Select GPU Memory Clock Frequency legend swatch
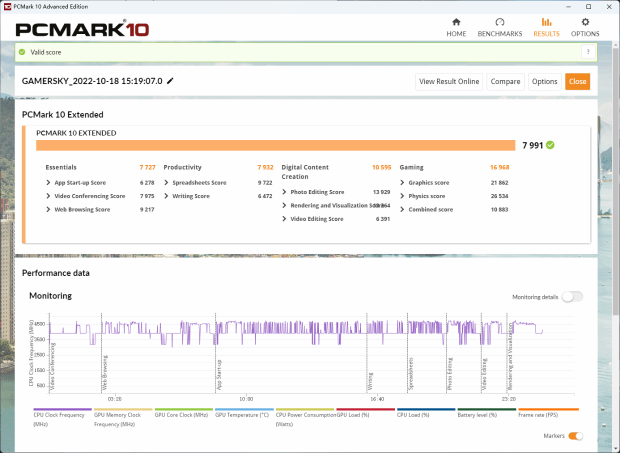 click(123, 410)
